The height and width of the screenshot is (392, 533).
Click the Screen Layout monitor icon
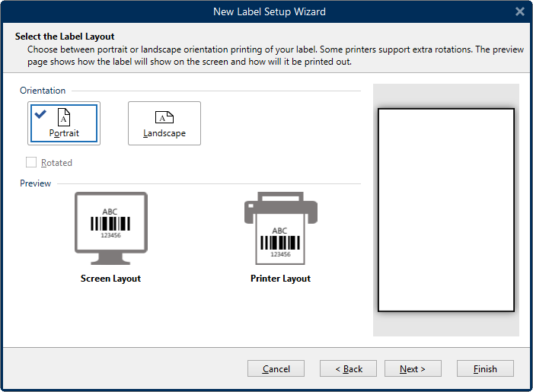pos(111,221)
